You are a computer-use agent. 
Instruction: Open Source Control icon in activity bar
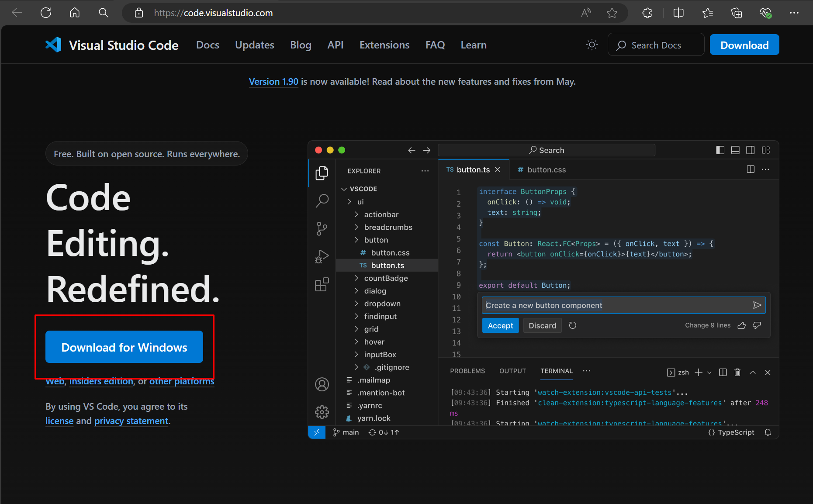tap(322, 228)
